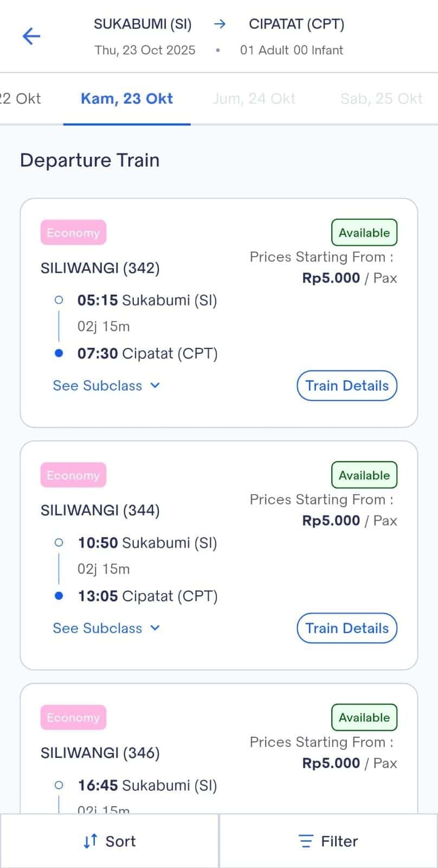This screenshot has height=868, width=438.
Task: Click the Filter lines icon
Action: coord(306,841)
